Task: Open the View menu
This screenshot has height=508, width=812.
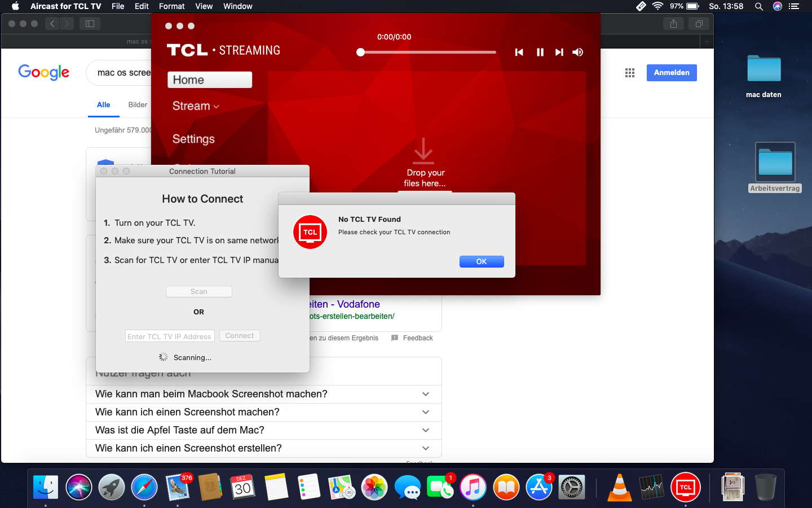Action: [x=204, y=6]
